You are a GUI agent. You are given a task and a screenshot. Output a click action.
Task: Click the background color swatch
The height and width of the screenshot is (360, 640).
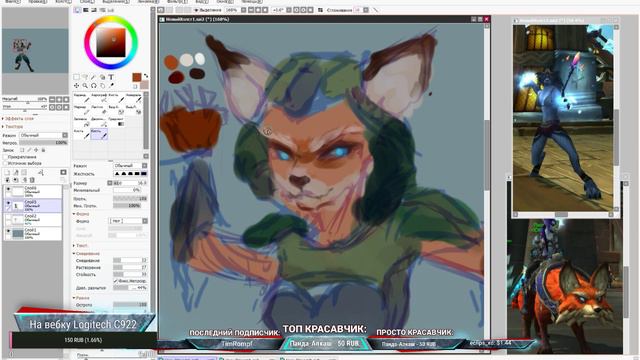coord(144,85)
